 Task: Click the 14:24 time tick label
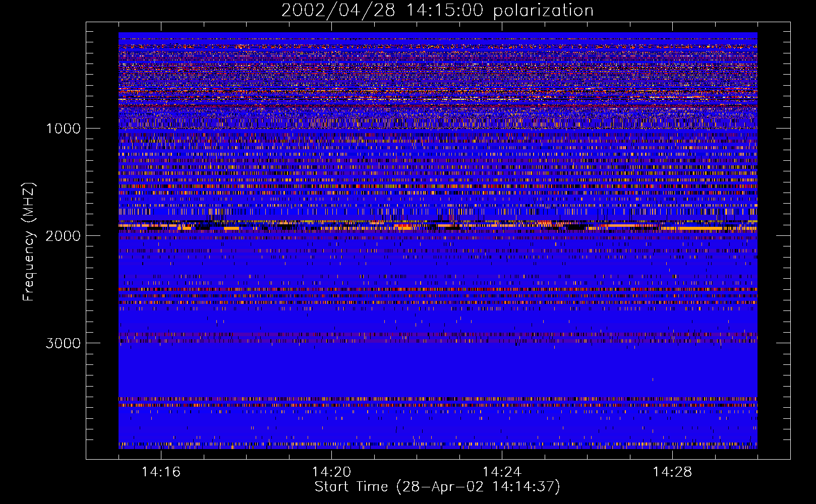coord(502,472)
